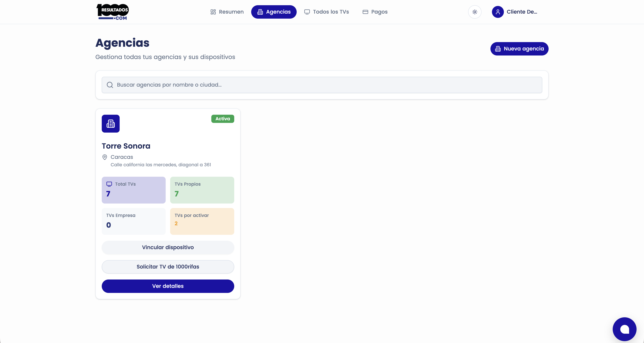Click the search magnifier icon
Screen dimensions: 644x343
[110, 85]
